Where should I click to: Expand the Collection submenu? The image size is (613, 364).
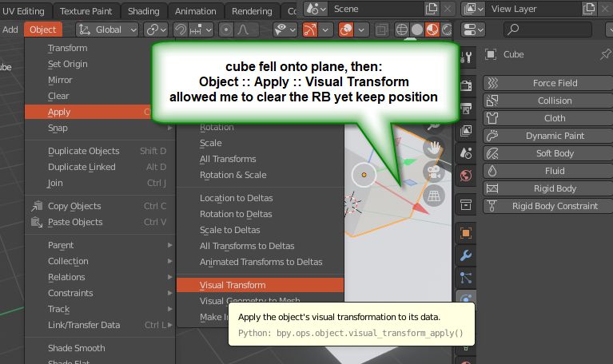pyautogui.click(x=100, y=261)
